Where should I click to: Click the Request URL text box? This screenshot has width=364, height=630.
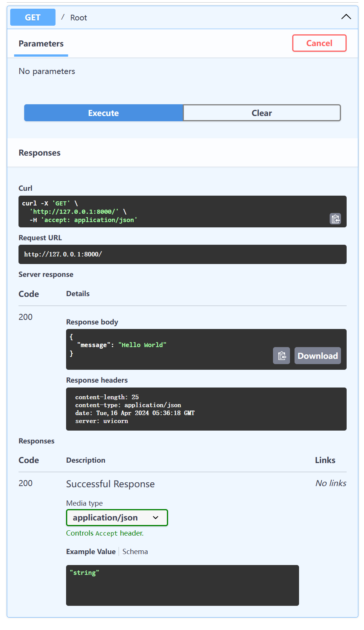click(182, 254)
